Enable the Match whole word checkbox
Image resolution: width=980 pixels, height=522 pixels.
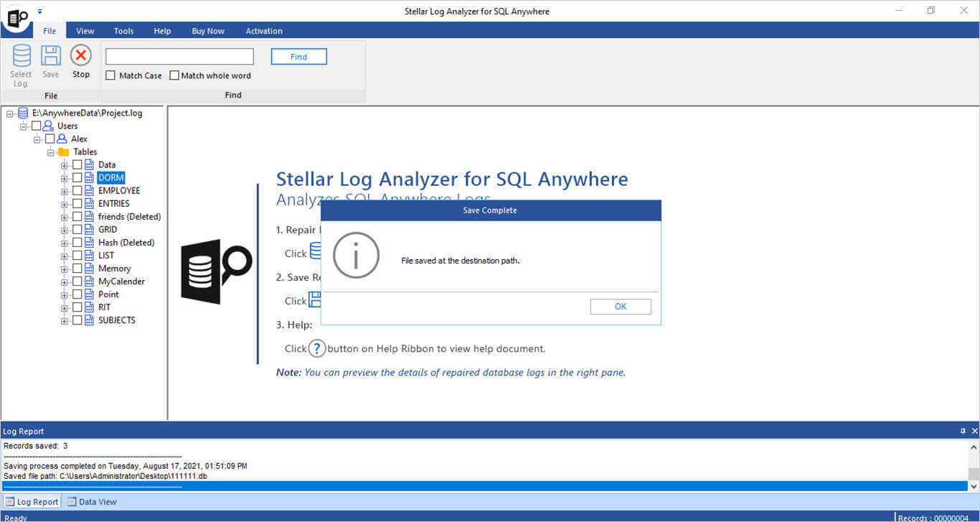tap(174, 75)
